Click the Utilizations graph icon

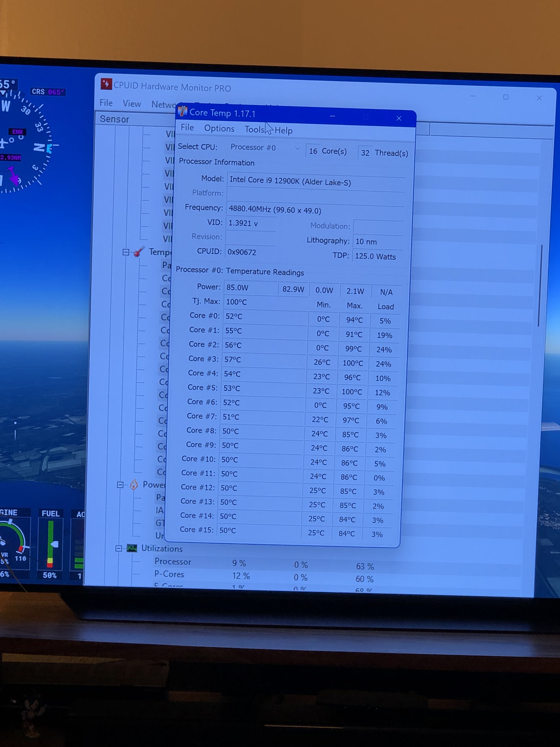coord(132,548)
